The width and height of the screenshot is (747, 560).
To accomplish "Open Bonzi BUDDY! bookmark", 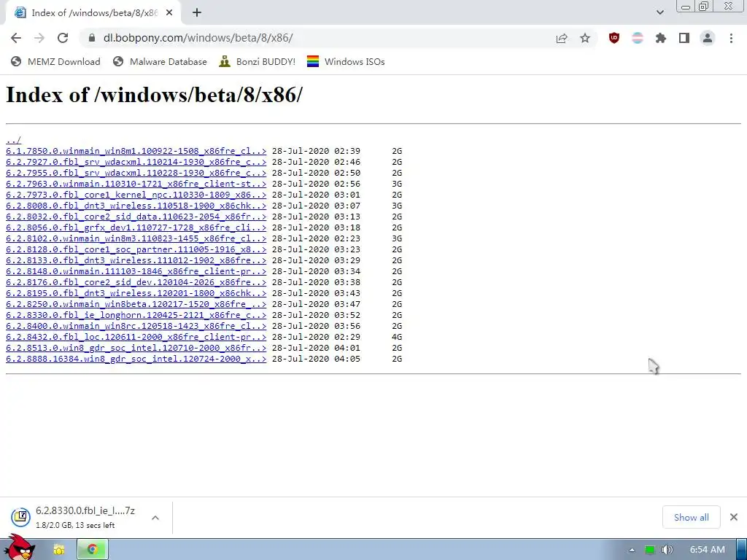I will 258,62.
